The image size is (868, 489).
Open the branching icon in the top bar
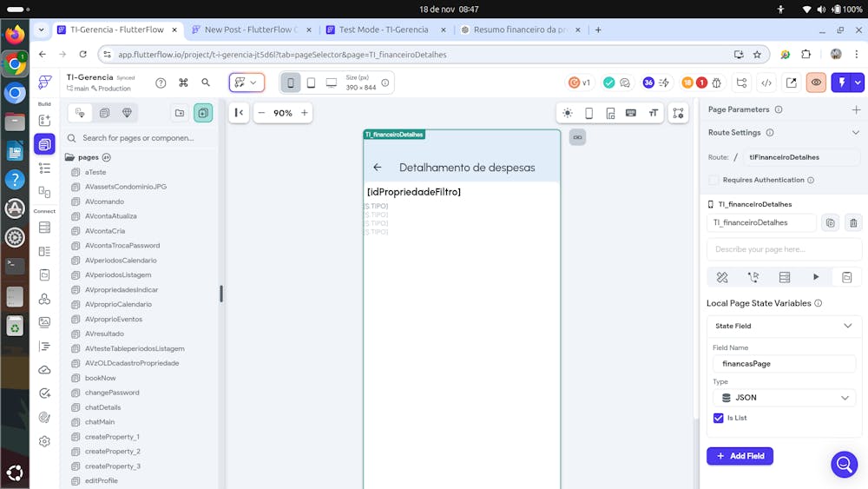click(741, 83)
